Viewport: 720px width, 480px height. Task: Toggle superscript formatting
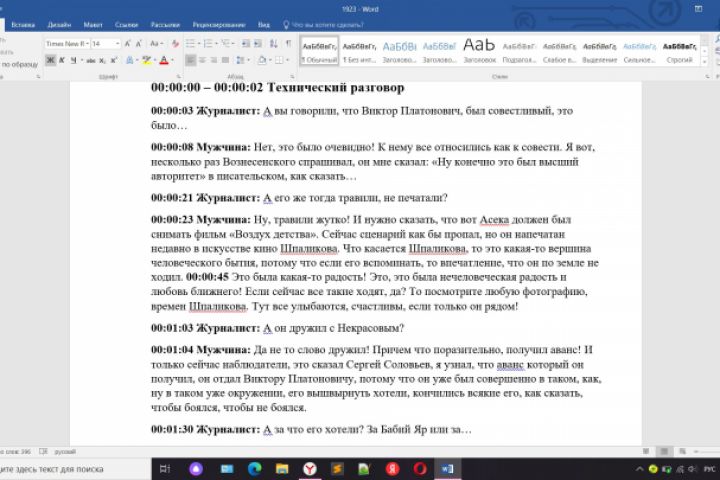[114, 60]
